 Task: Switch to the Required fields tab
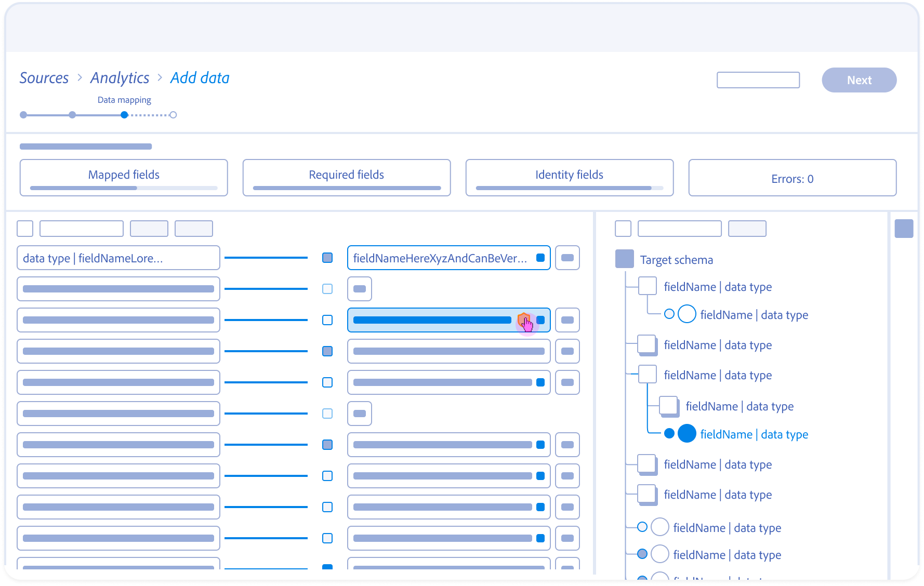point(347,178)
